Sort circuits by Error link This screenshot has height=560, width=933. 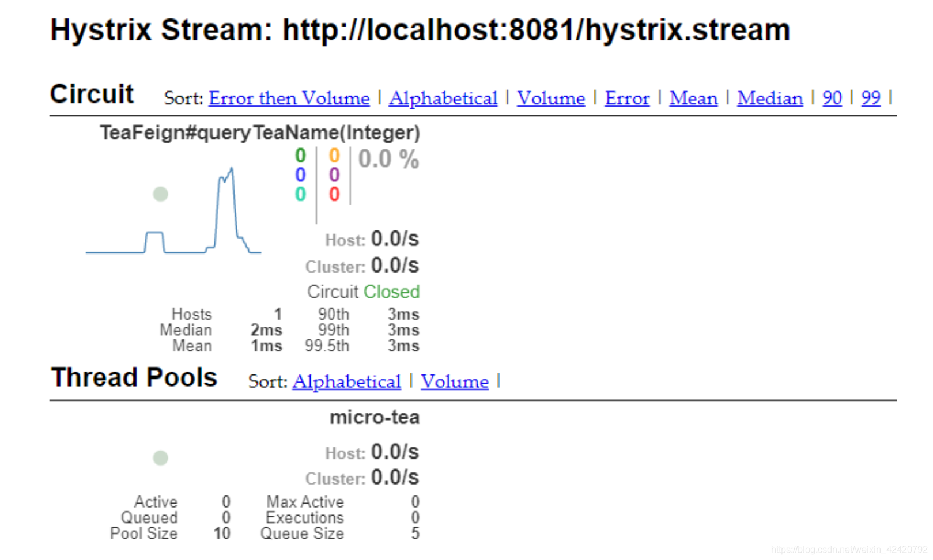pos(627,99)
